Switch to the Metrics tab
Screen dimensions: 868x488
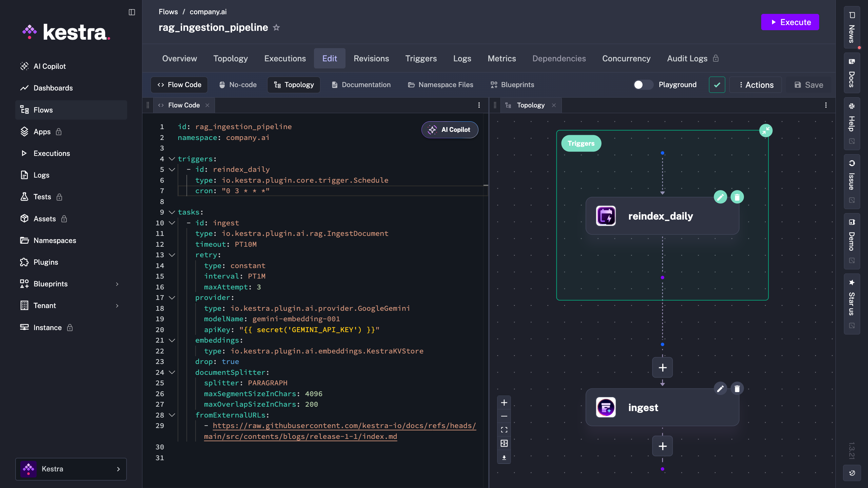[x=501, y=59]
